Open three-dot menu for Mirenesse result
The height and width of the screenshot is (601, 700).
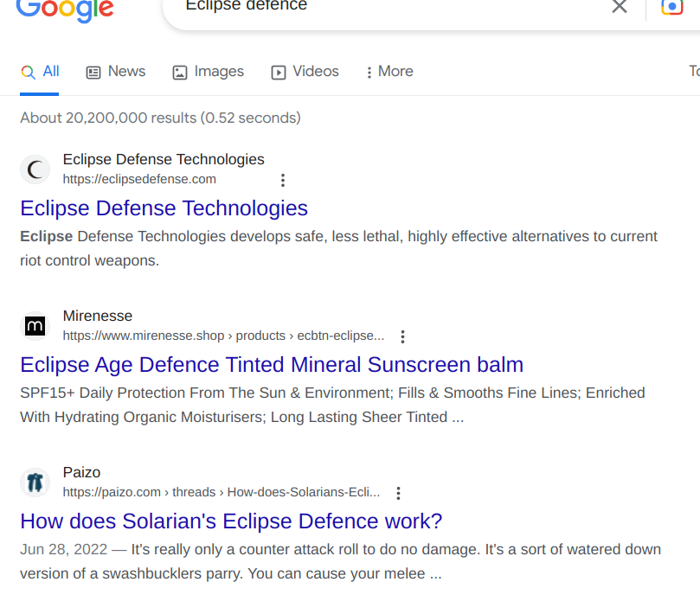[402, 336]
